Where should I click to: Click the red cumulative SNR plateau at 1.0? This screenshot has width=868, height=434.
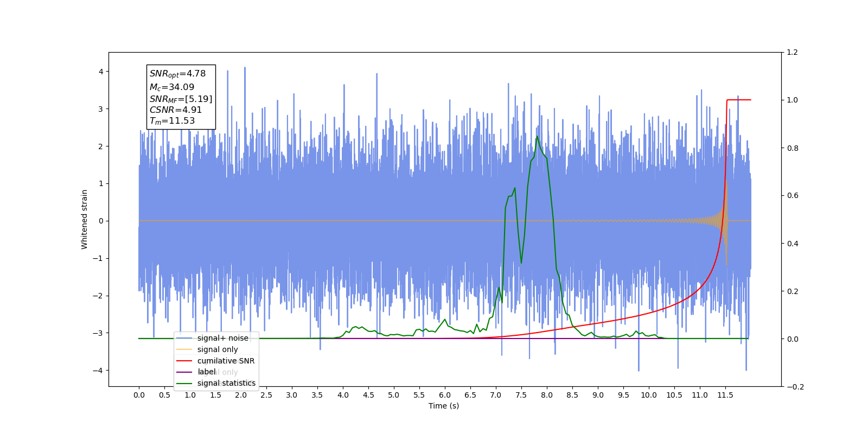click(739, 100)
